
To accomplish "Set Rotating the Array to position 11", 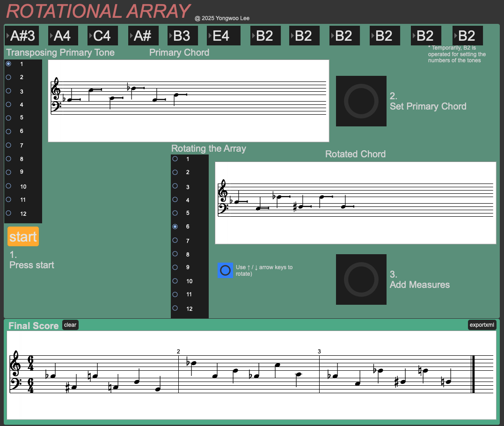I will click(175, 294).
